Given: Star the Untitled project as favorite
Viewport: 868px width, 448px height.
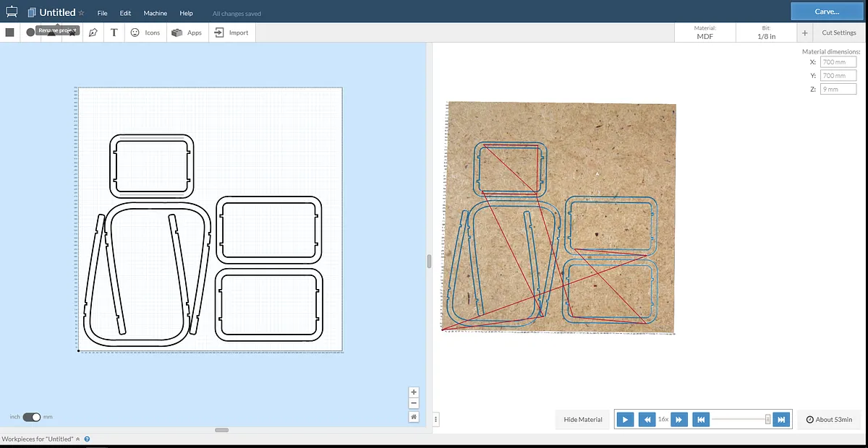Looking at the screenshot, I should [x=82, y=13].
